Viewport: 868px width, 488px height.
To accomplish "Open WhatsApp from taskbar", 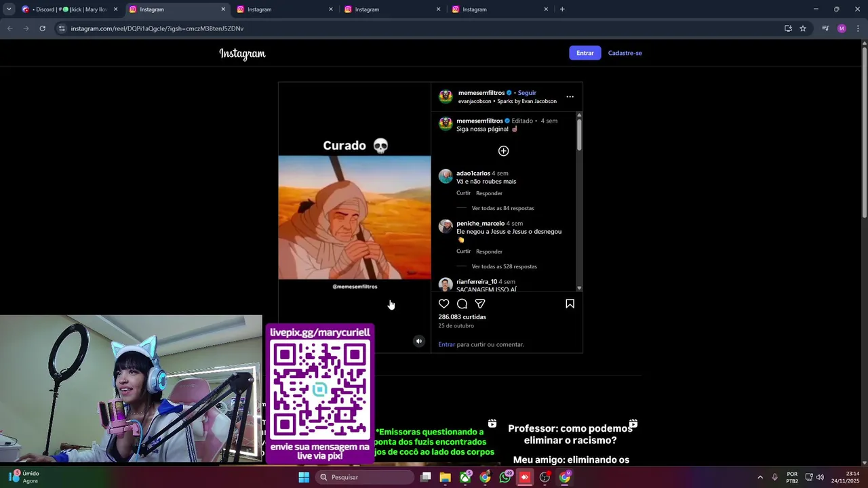I will 505,477.
